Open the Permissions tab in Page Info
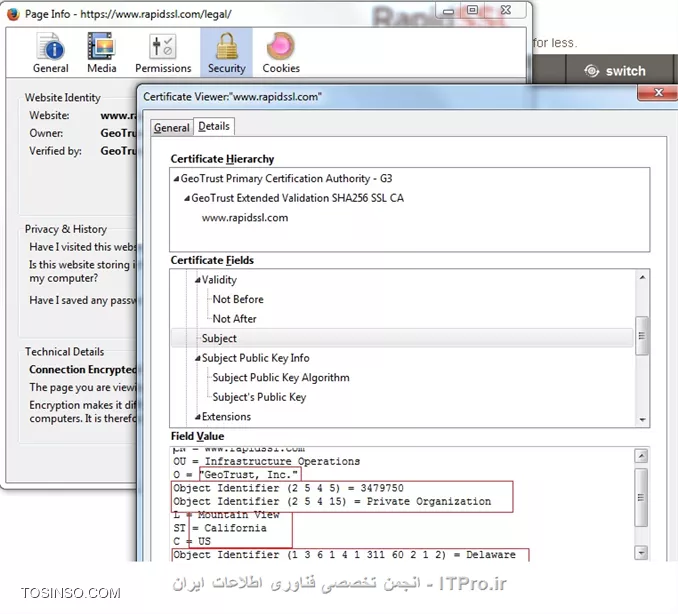The image size is (678, 614). click(x=163, y=53)
